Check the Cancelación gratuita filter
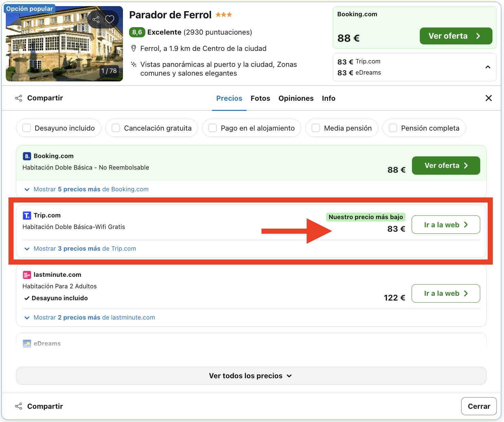The height and width of the screenshot is (422, 504). tap(115, 128)
